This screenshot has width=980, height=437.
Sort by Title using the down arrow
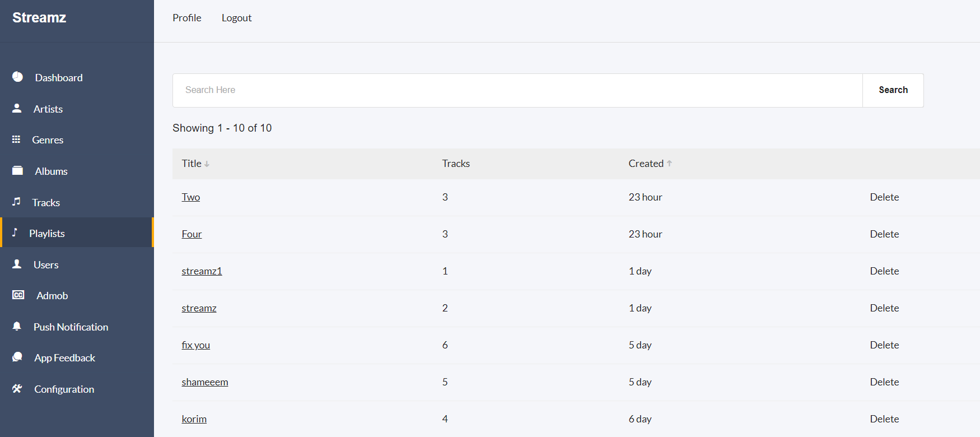pyautogui.click(x=207, y=164)
